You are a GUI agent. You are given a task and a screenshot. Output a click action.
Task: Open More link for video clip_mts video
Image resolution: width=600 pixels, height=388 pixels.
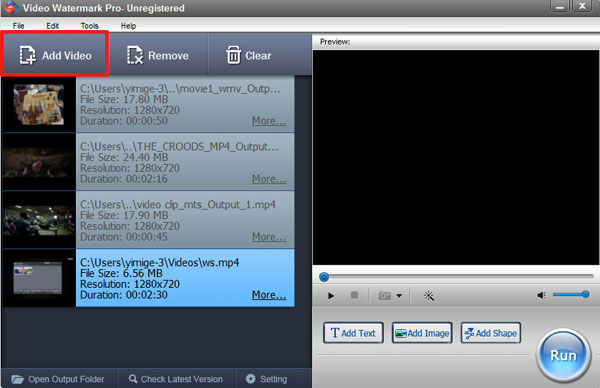pos(269,237)
